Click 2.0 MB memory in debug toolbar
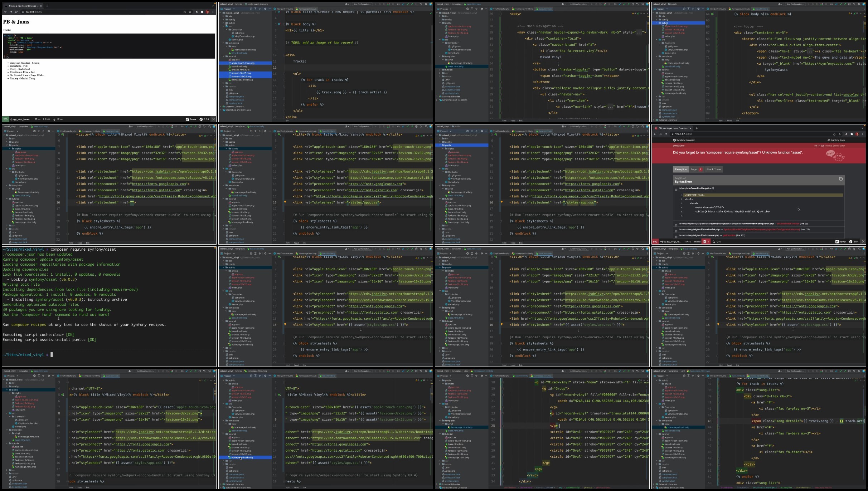The height and width of the screenshot is (491, 868). (47, 119)
